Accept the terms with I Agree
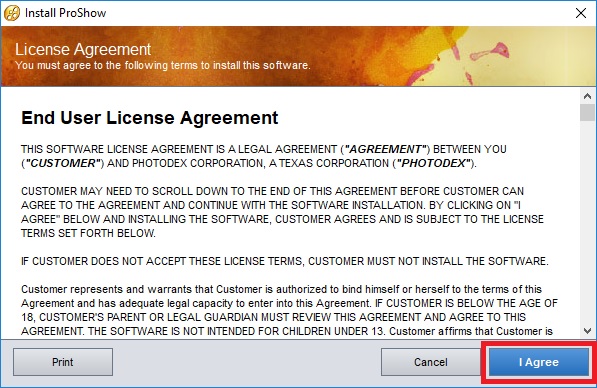Screen dimensions: 597x388 (539, 362)
